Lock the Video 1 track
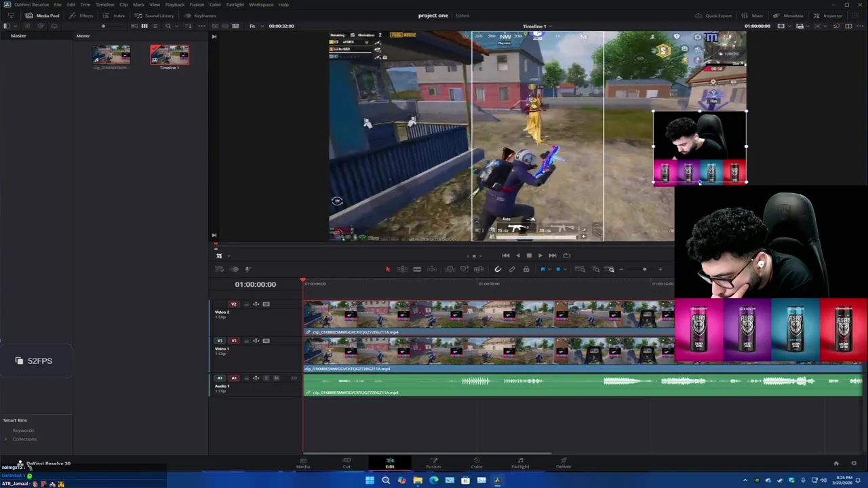The height and width of the screenshot is (488, 868). point(246,341)
